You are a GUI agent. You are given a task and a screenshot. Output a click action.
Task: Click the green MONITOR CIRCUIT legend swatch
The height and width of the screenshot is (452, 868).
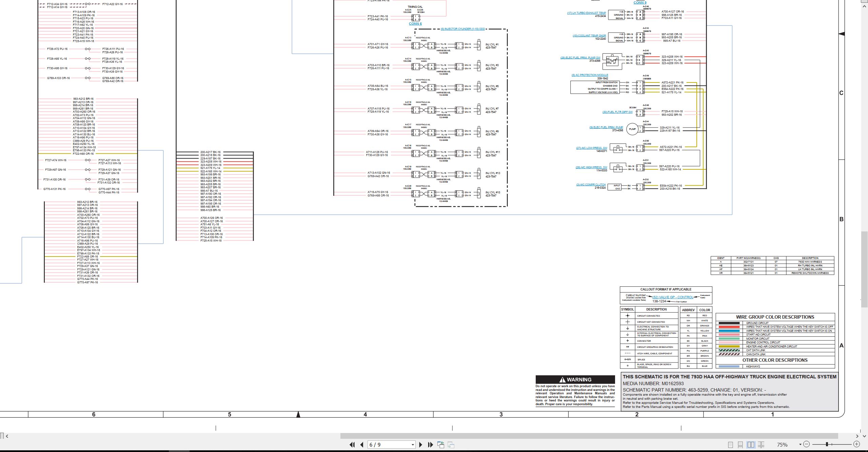point(729,339)
